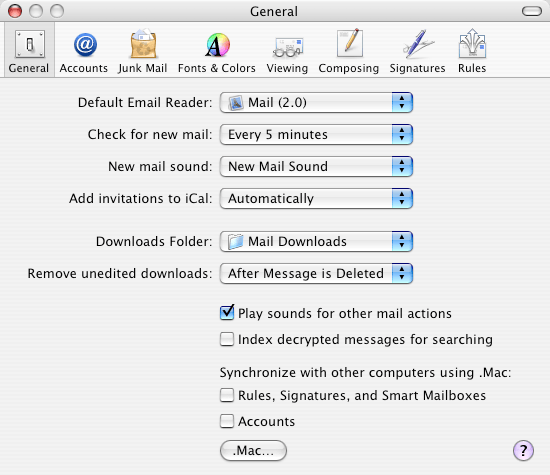Viewport: 550px width, 475px height.
Task: Open the Add invitations to iCal dropdown
Action: pyautogui.click(x=316, y=199)
